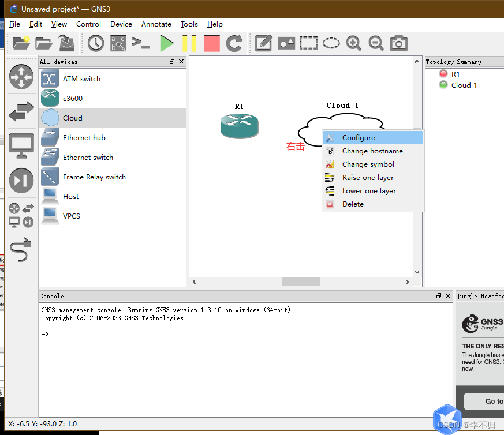Viewport: 504px width, 435px height.
Task: Click Go to button in Jungle Newsfeed
Action: click(484, 402)
